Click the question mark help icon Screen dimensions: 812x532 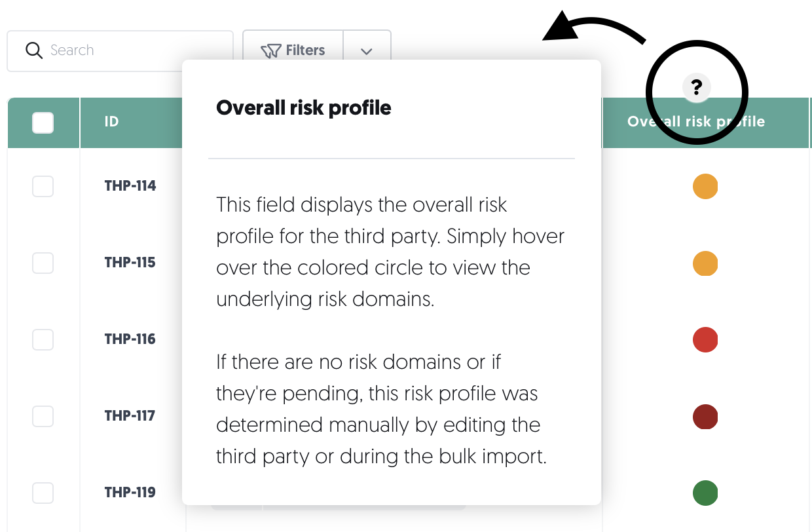[x=697, y=86]
